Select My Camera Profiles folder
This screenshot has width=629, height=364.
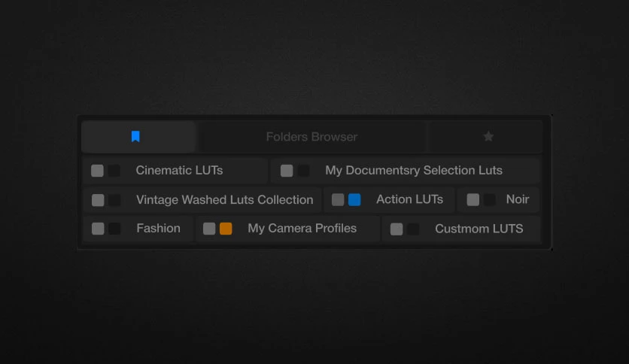click(287, 229)
